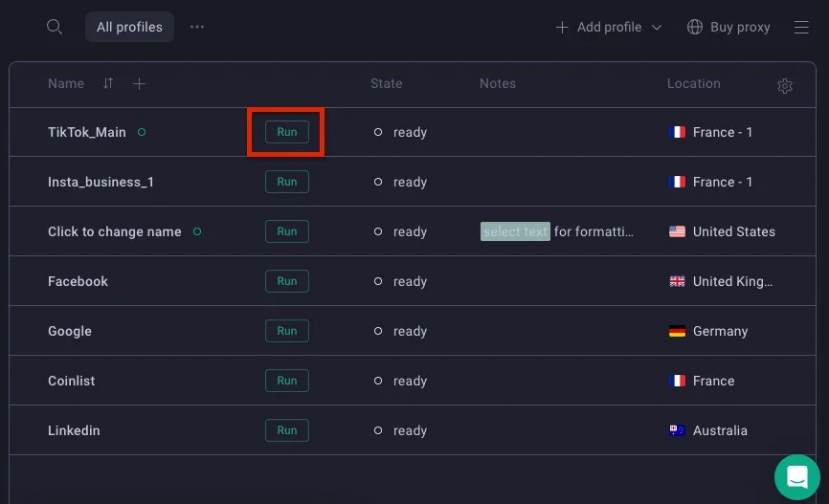Click the globe Buy proxy icon
Screen dimensions: 829x504
(695, 27)
